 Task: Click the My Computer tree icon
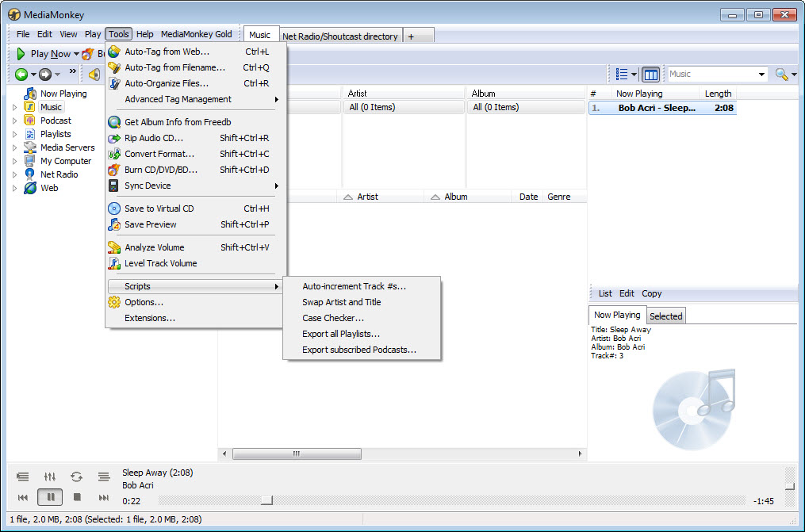coord(30,161)
